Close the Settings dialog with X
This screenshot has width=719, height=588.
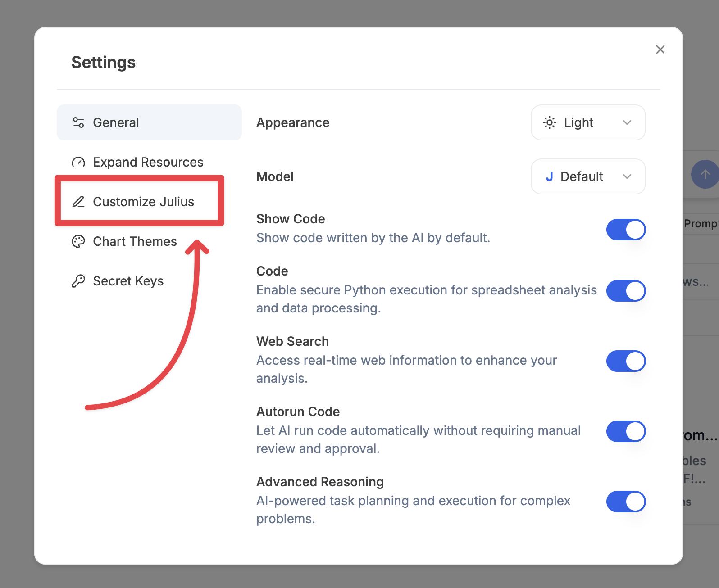[660, 50]
